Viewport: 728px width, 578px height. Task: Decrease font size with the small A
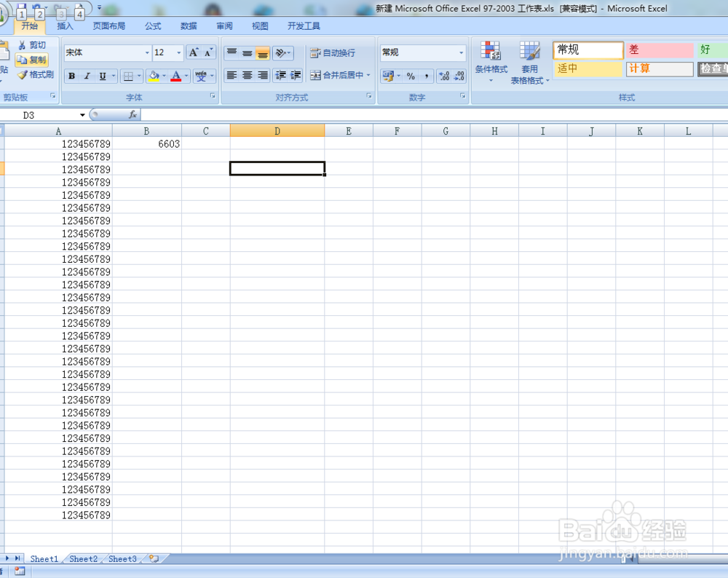[x=208, y=52]
